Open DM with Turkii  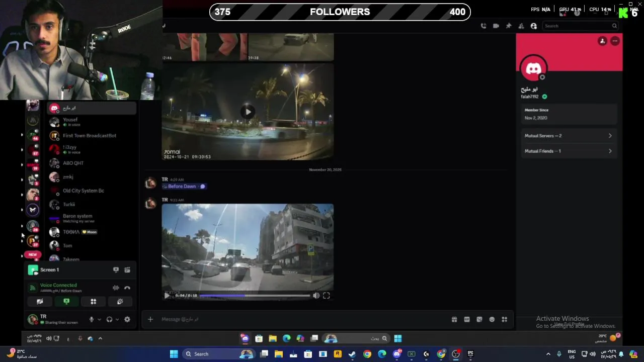92,204
